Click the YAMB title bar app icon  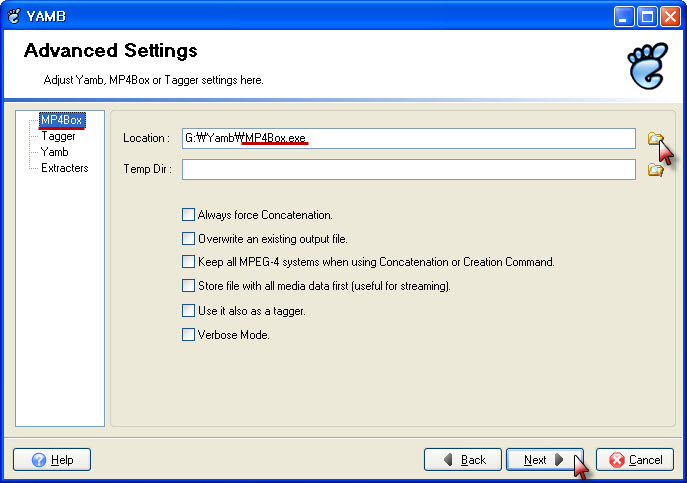click(x=14, y=16)
